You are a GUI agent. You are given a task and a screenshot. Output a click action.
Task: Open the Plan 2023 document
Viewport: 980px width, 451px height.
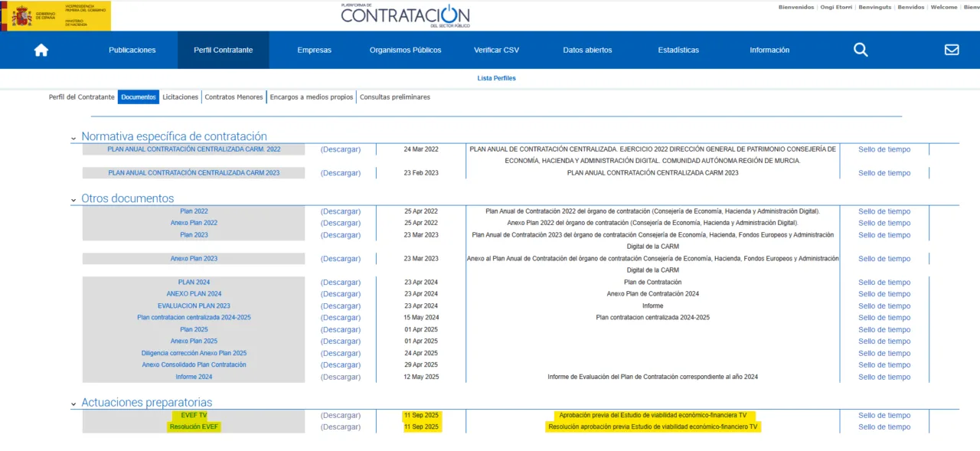[194, 235]
